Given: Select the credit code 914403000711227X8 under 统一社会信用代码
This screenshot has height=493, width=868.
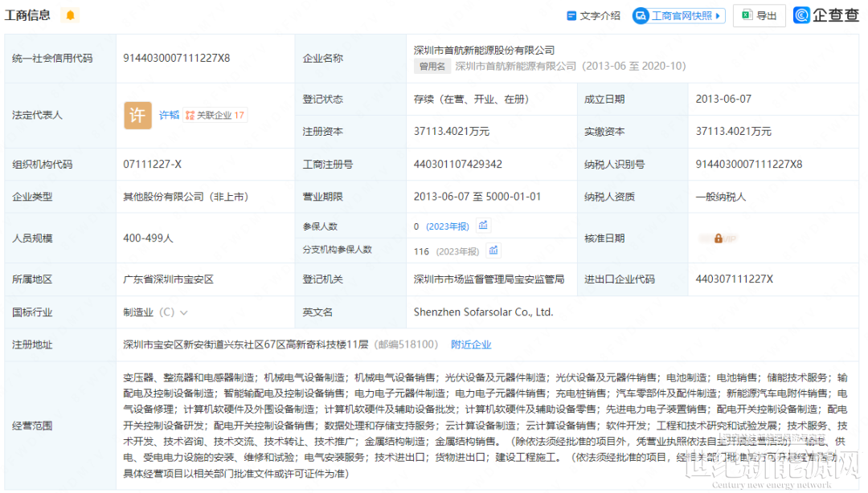Looking at the screenshot, I should (177, 58).
